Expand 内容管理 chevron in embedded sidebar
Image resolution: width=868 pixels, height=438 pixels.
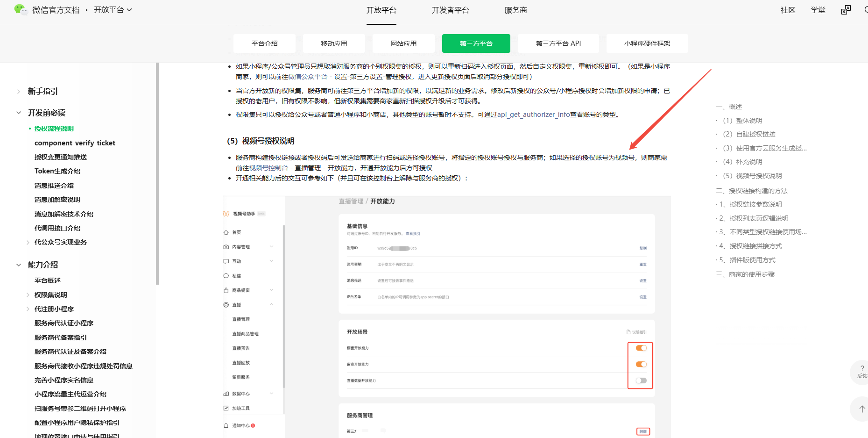point(272,246)
